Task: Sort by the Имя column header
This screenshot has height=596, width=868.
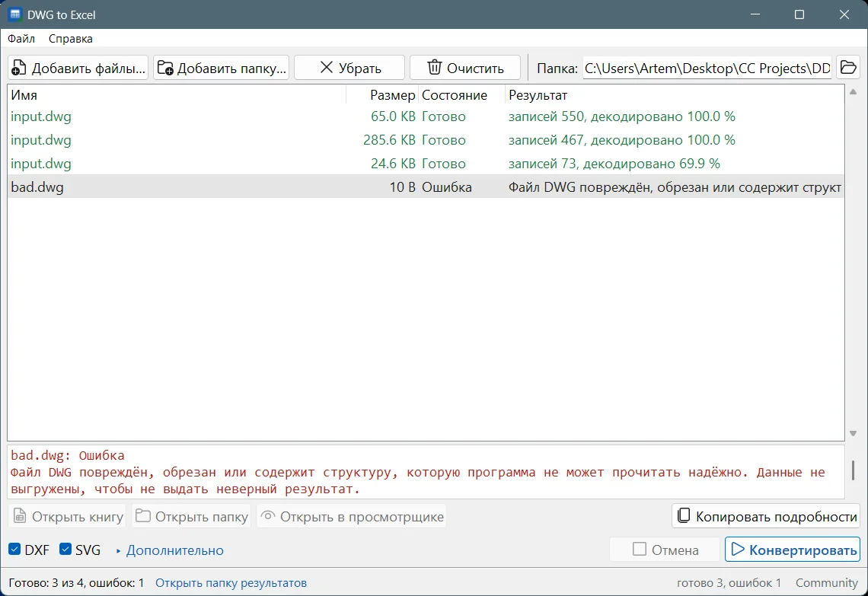Action: coord(177,95)
